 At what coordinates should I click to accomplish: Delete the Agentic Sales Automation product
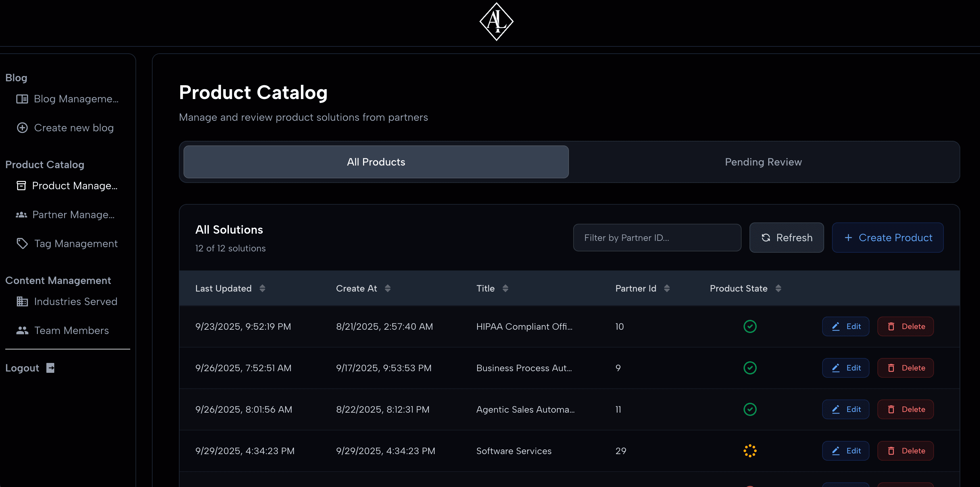point(905,410)
